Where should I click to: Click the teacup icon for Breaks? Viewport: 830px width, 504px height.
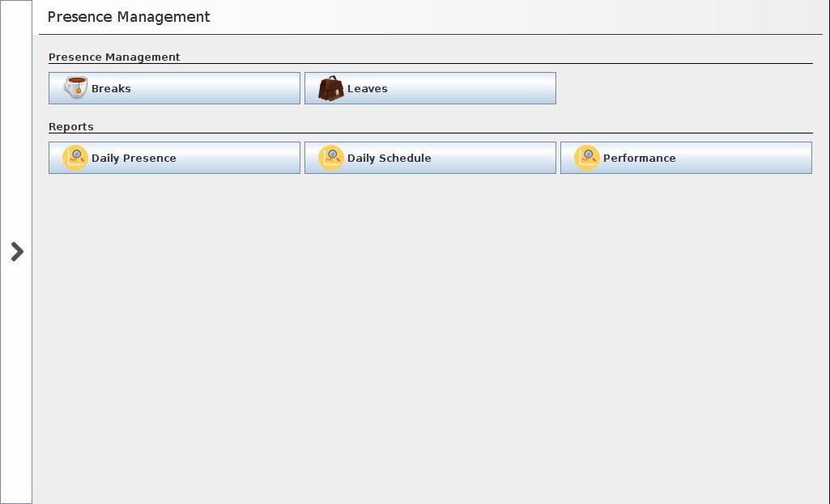click(x=75, y=88)
